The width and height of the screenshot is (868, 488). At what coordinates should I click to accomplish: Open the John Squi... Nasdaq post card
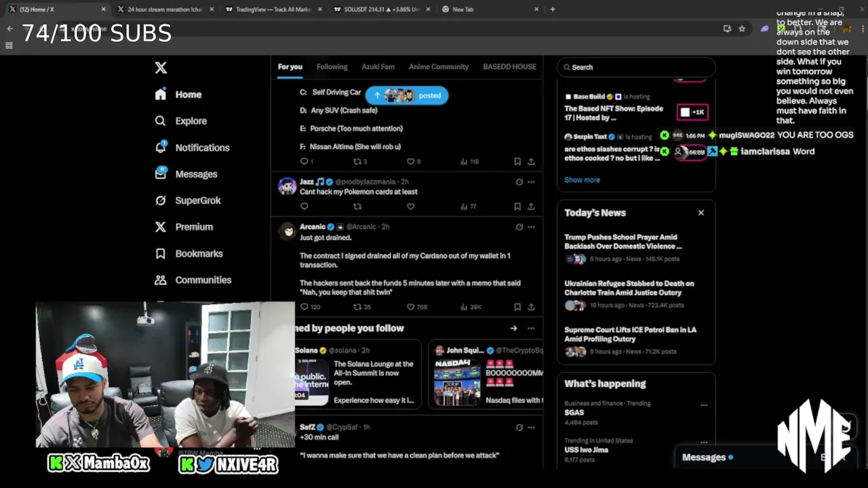click(x=486, y=374)
